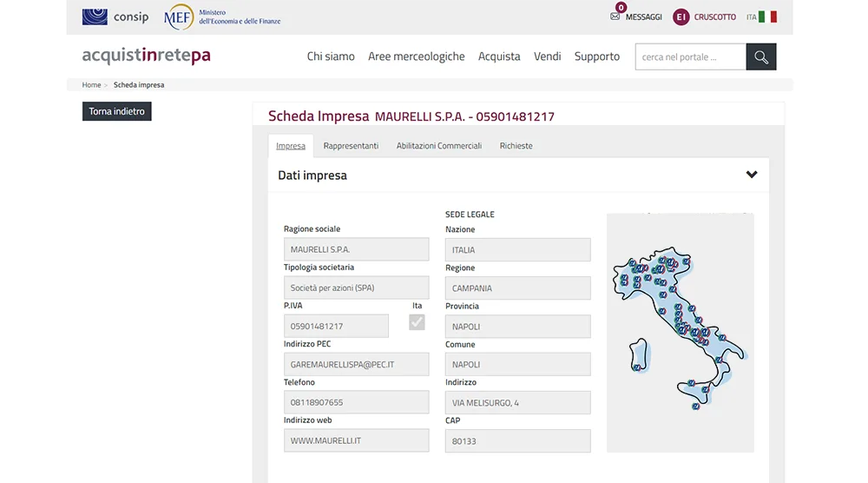Select the Richieste tab

point(516,146)
